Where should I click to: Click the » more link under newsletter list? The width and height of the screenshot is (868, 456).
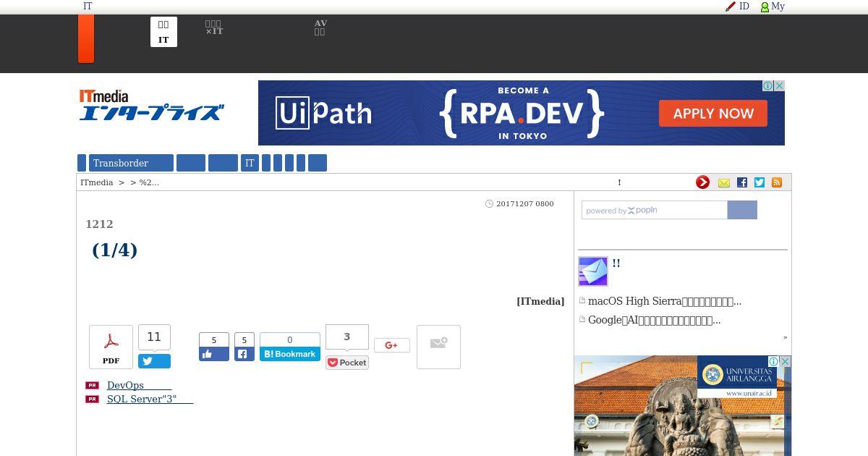coord(785,337)
